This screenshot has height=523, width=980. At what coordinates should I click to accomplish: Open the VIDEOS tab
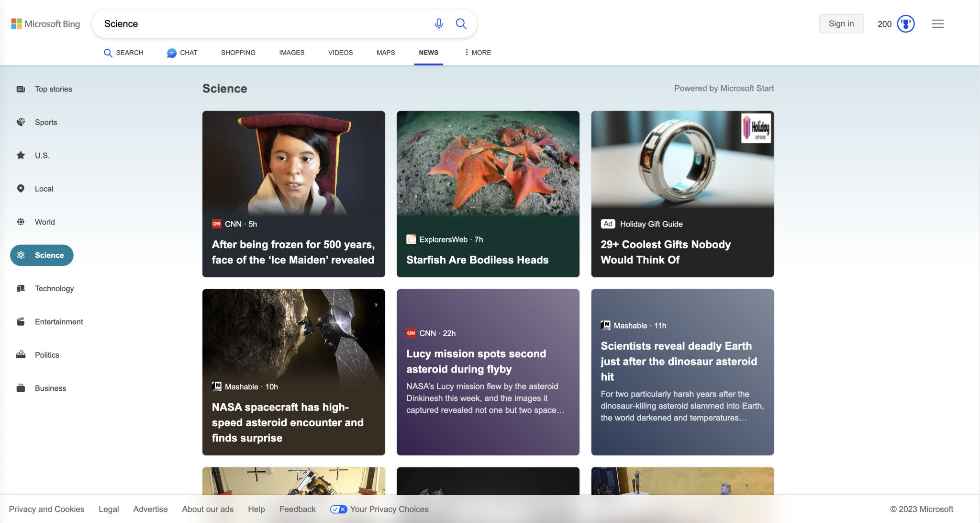340,53
